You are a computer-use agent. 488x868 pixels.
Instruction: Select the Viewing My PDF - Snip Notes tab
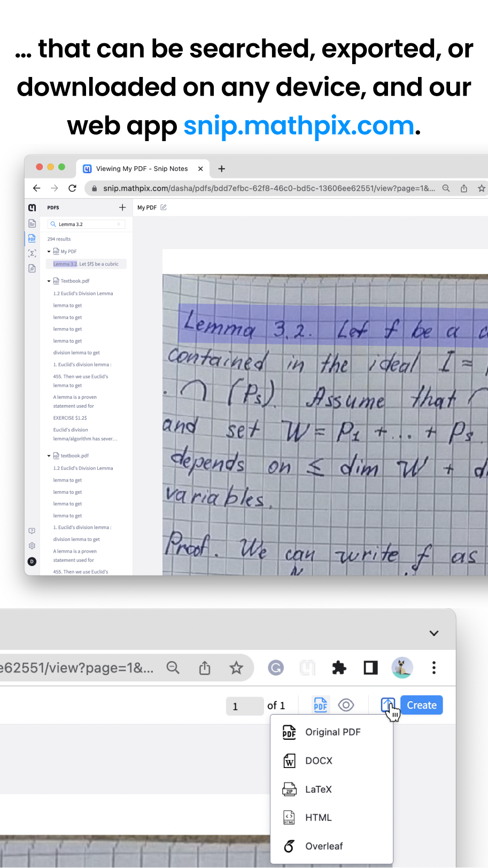(142, 169)
